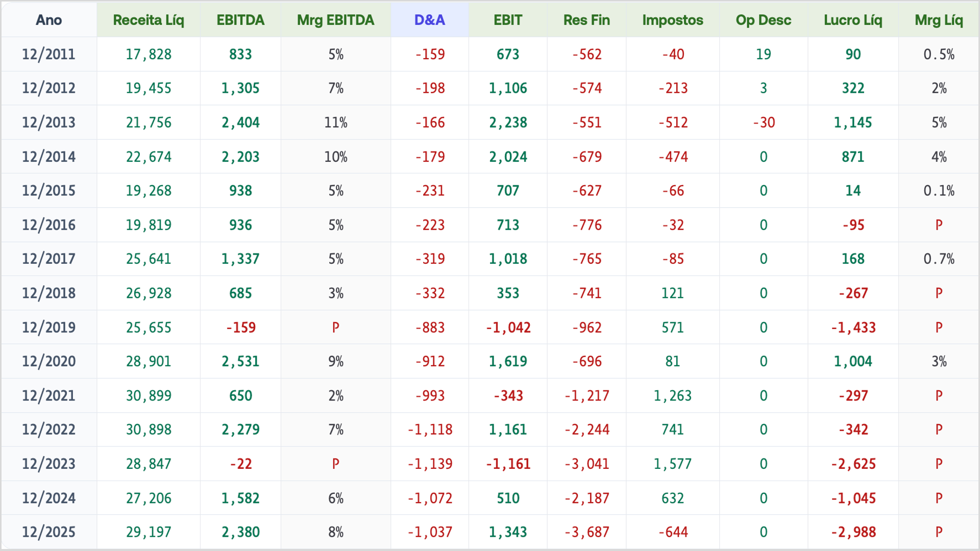Select the 12/2011 year row cell
The height and width of the screenshot is (551, 980).
pyautogui.click(x=48, y=54)
